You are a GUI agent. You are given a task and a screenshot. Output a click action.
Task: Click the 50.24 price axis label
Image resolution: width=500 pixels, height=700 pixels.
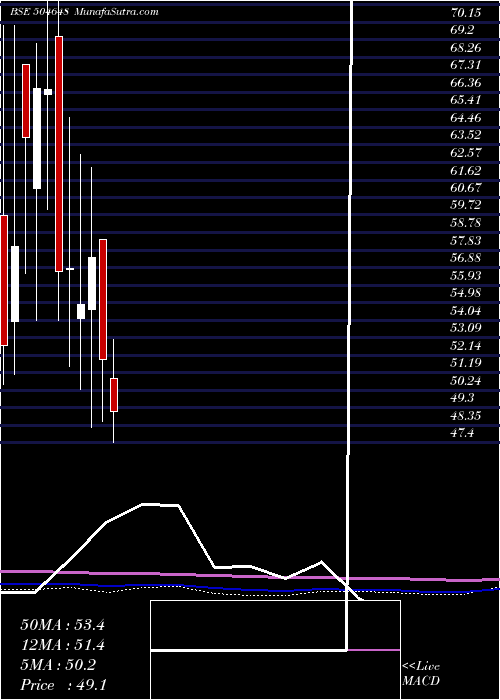pos(466,381)
